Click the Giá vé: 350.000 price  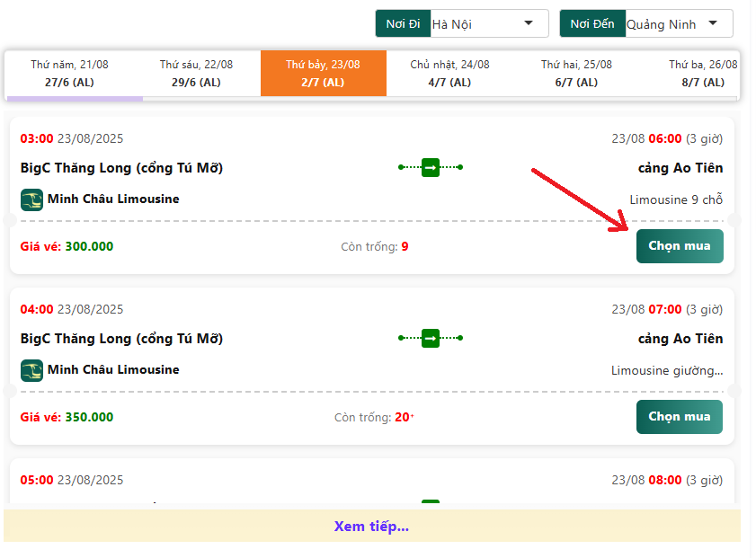coord(67,417)
